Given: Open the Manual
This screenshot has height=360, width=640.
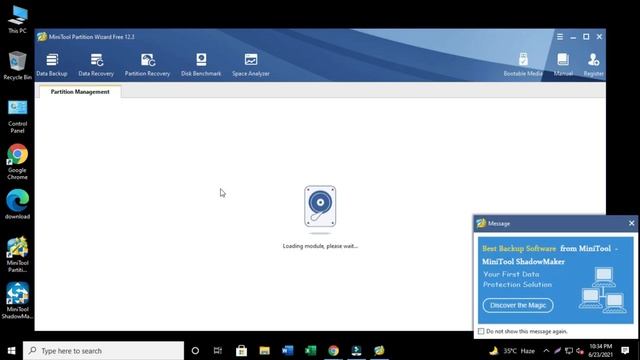Looking at the screenshot, I should (563, 64).
